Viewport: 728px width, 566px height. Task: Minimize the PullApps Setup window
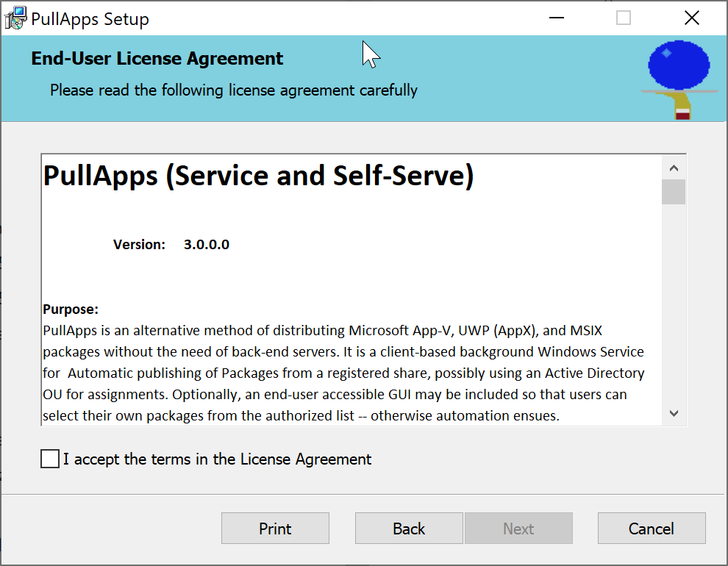point(556,18)
